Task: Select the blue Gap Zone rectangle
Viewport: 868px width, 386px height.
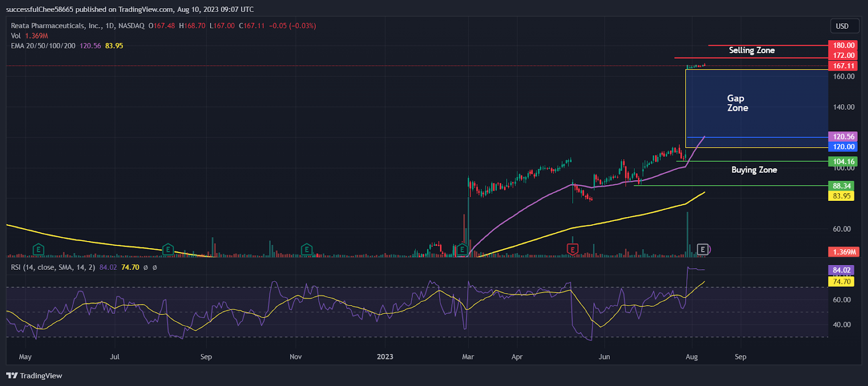Action: click(x=757, y=109)
